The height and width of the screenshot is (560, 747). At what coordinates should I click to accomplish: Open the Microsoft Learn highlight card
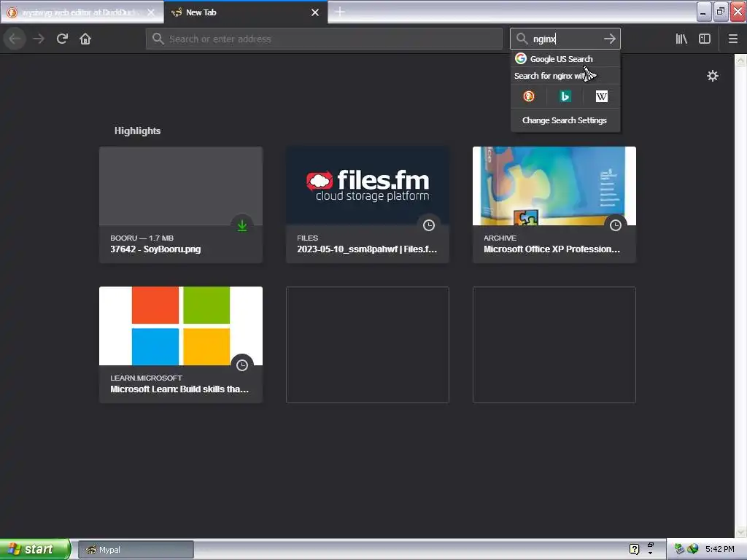(181, 345)
